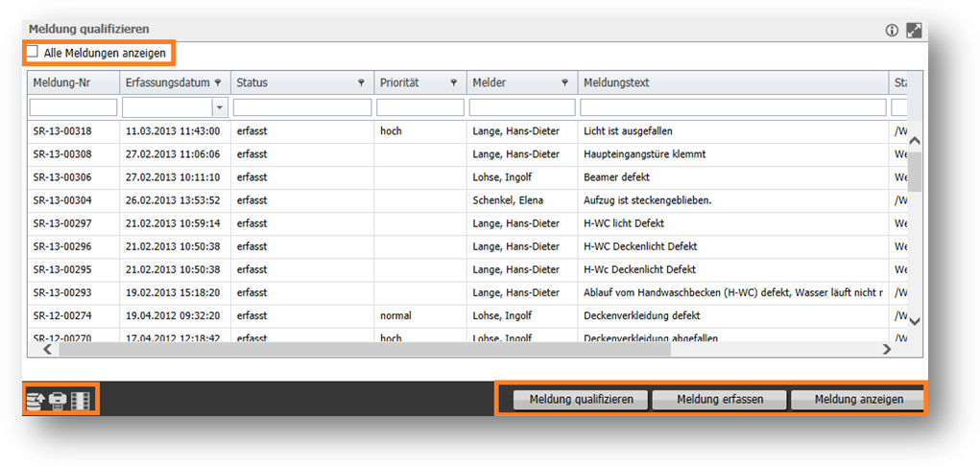Click status erfasst in SR-13-00304 row
This screenshot has height=466, width=980.
(x=251, y=200)
